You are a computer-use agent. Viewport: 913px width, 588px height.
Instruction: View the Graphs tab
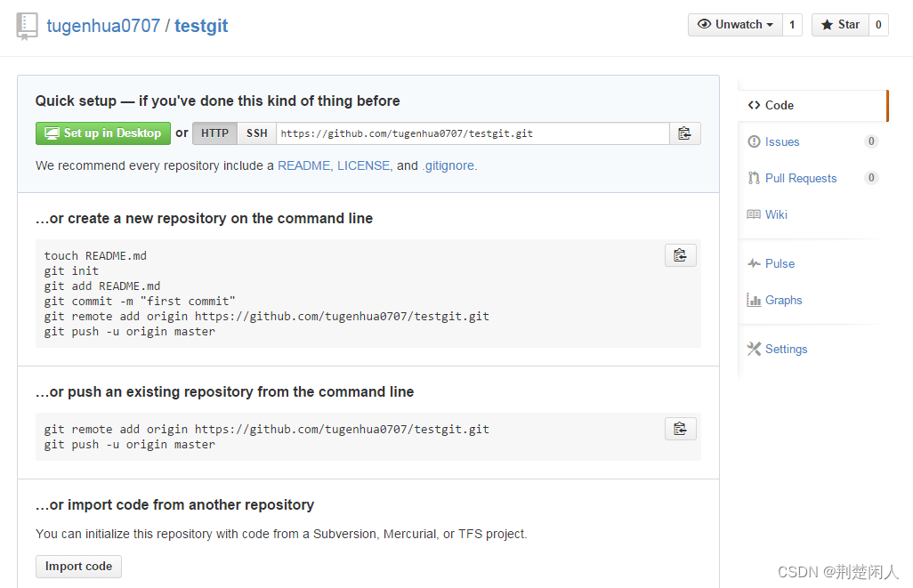click(783, 300)
